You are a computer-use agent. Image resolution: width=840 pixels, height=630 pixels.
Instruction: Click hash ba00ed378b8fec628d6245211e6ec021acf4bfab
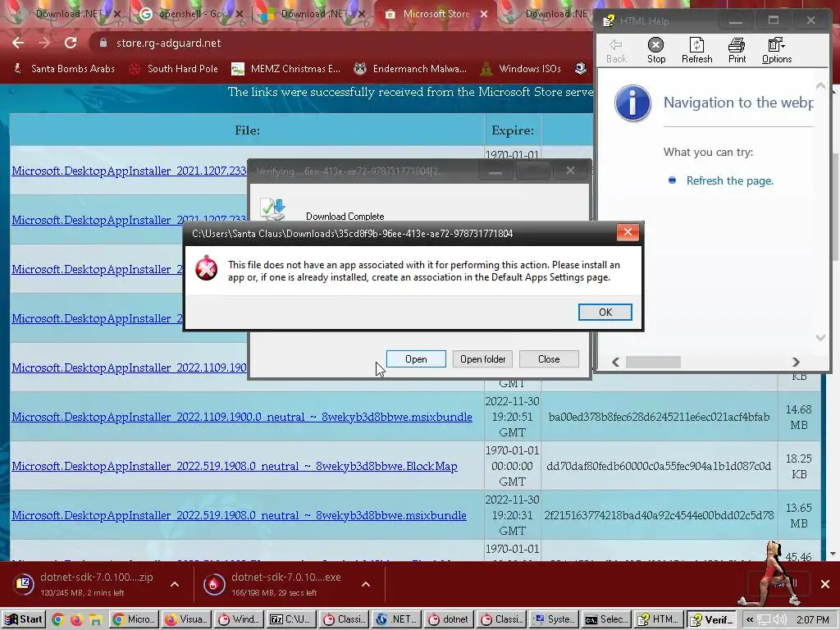(659, 417)
